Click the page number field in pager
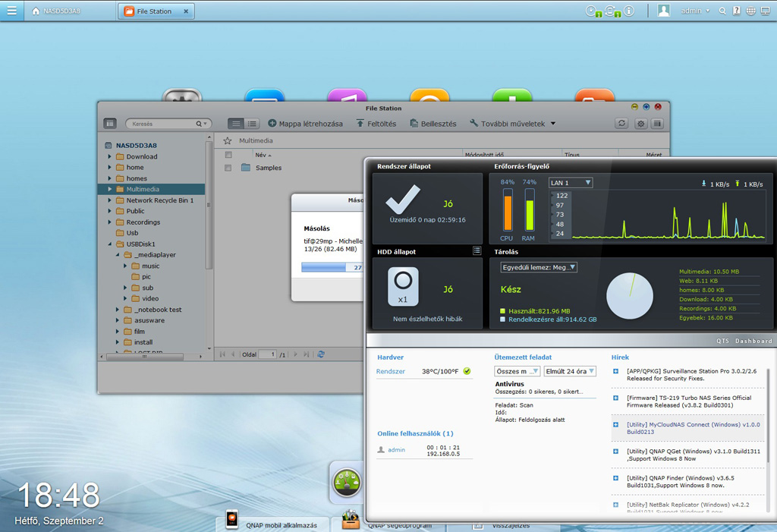777x532 pixels. (268, 354)
